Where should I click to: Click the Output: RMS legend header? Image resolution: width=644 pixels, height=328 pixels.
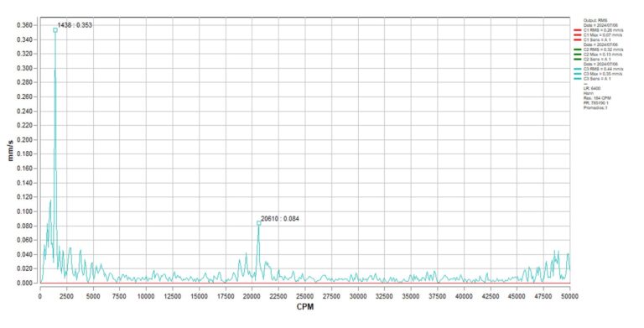click(595, 20)
